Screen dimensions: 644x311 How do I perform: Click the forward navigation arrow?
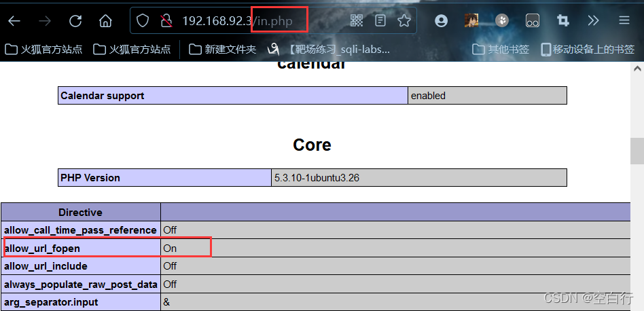coord(44,21)
